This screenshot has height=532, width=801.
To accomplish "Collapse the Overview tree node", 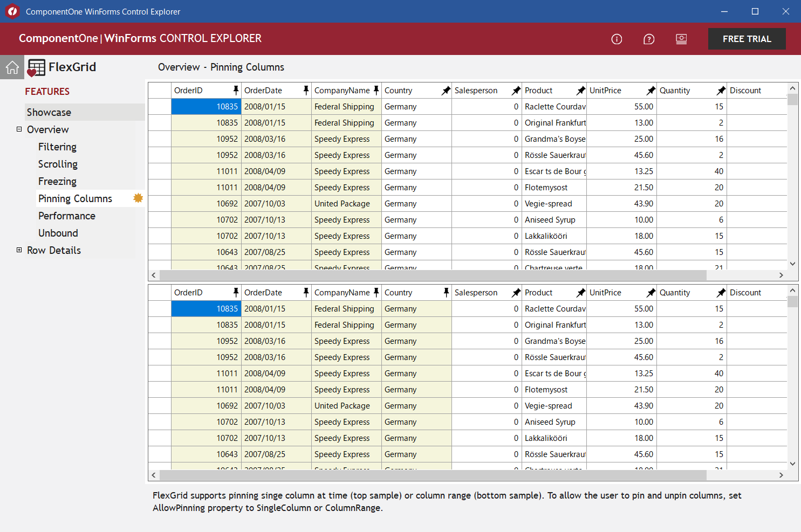I will [x=19, y=129].
